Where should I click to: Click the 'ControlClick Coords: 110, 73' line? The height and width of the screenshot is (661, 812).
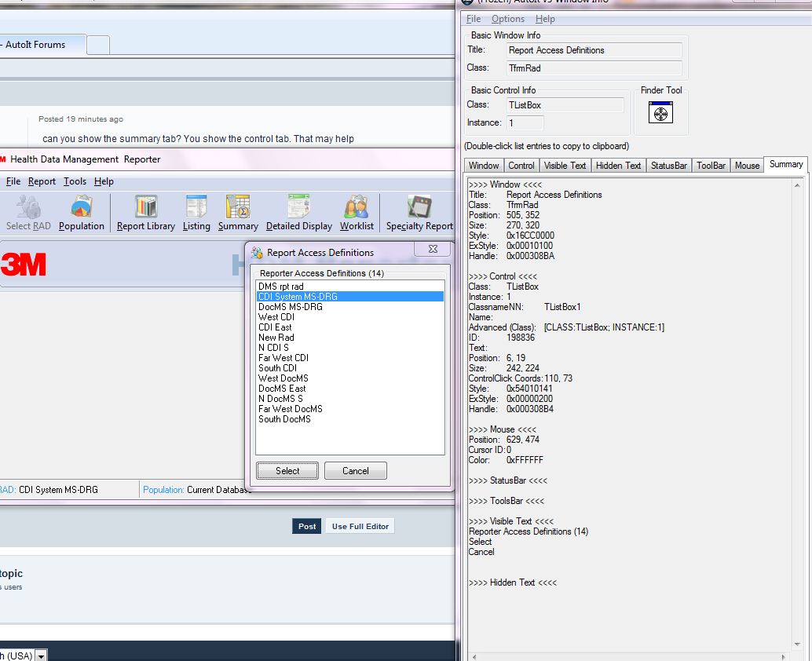pyautogui.click(x=521, y=378)
